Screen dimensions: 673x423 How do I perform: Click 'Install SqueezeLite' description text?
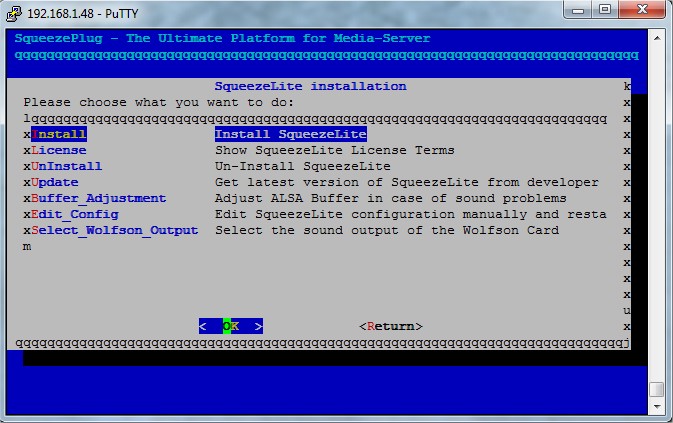click(x=291, y=134)
